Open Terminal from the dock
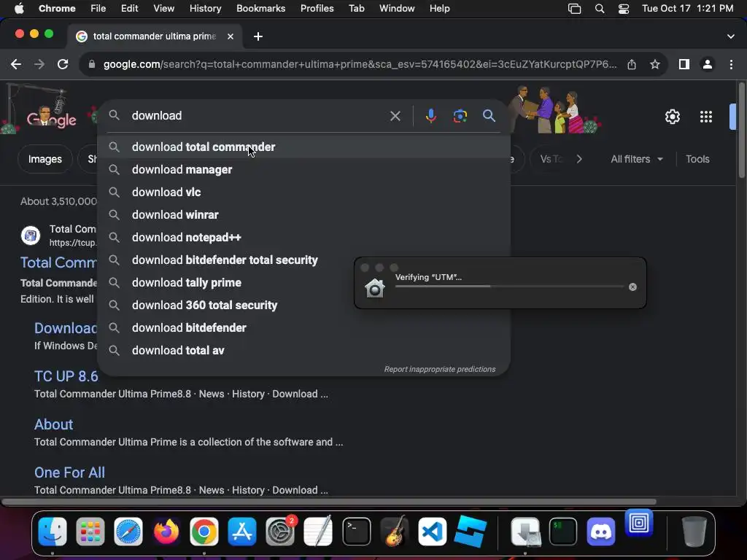The width and height of the screenshot is (747, 560). tap(356, 532)
